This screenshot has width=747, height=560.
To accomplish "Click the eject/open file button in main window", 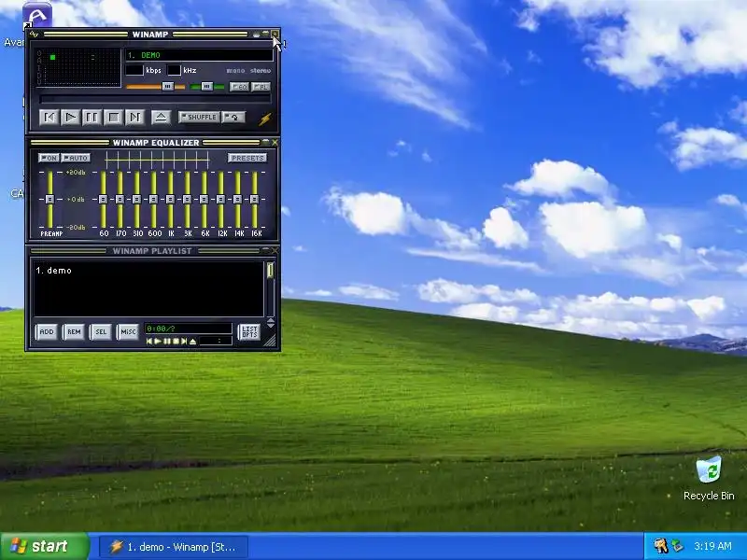I will [161, 118].
